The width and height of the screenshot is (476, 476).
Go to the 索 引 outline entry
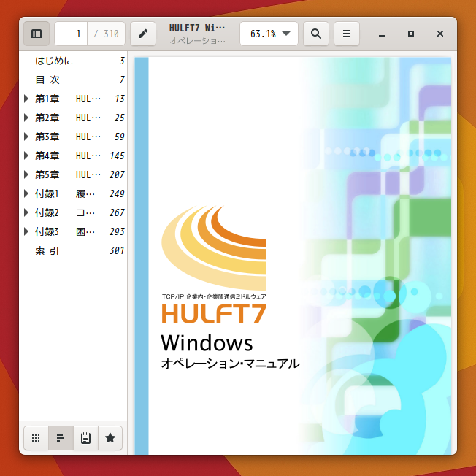(x=47, y=250)
